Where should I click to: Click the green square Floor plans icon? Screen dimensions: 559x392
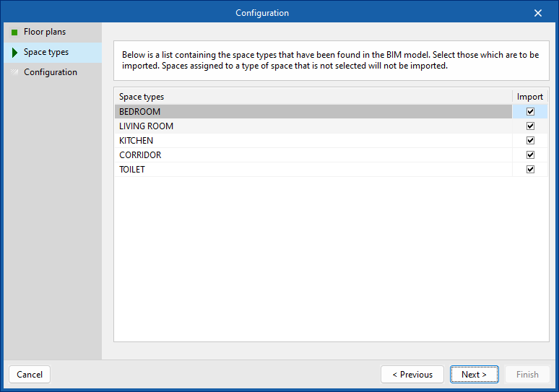(14, 32)
